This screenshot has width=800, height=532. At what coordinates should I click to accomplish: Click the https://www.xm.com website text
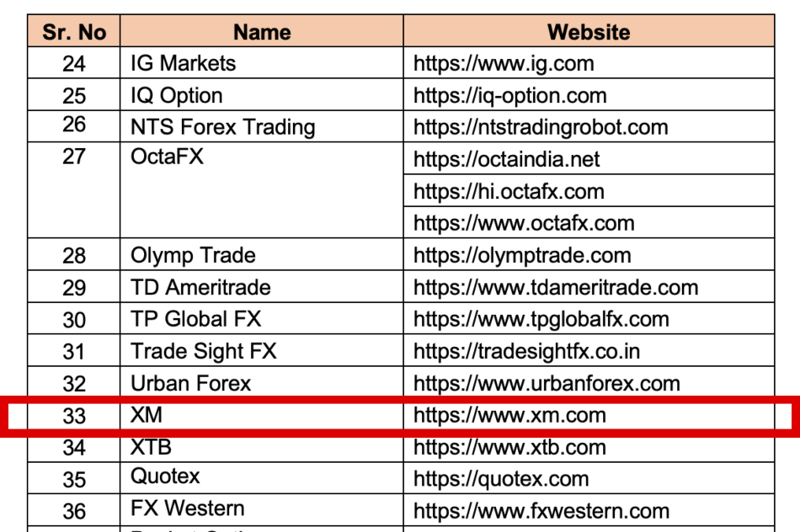[509, 416]
